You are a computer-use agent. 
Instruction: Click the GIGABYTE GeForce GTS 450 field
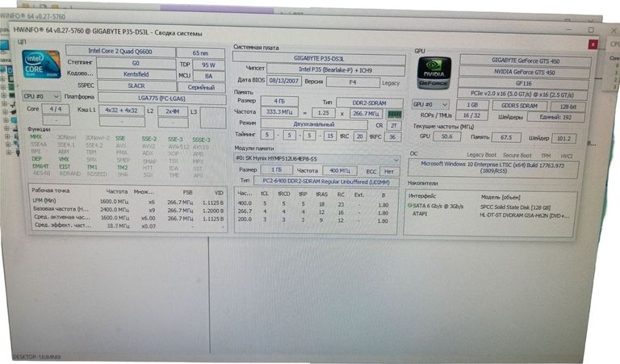click(x=522, y=60)
